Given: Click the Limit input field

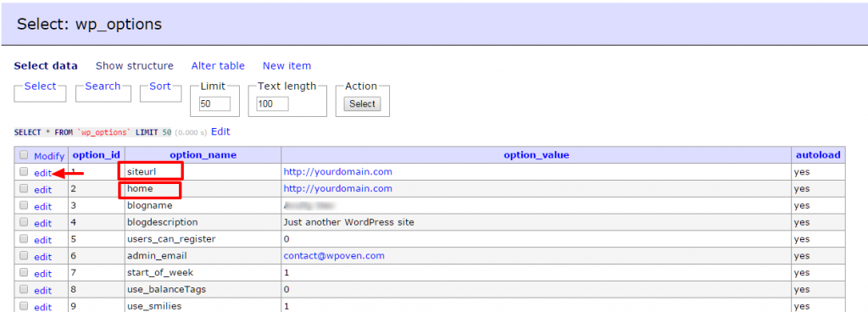Looking at the screenshot, I should 214,104.
